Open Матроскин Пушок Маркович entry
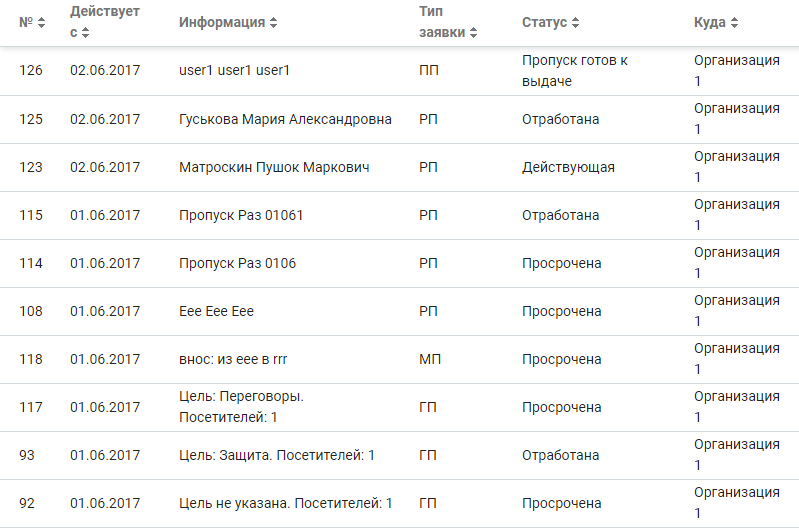This screenshot has height=528, width=799. click(x=400, y=167)
